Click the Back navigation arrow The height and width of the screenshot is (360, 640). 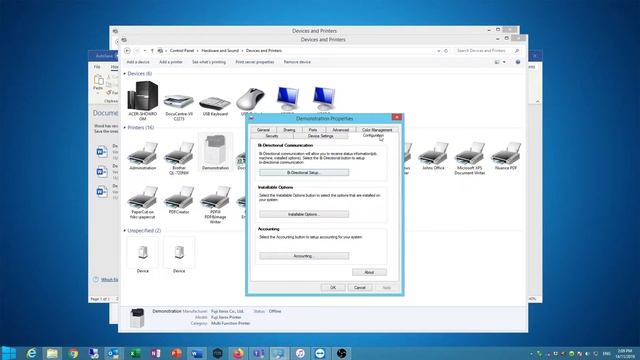pos(127,51)
